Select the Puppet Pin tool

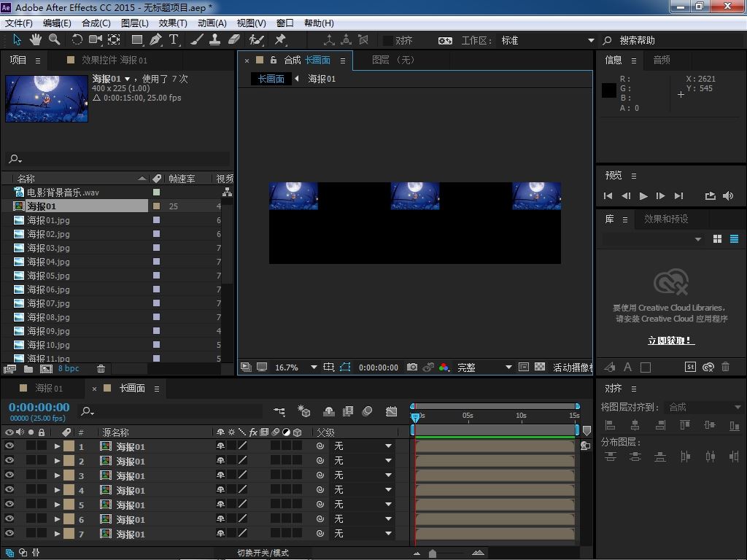pos(281,40)
